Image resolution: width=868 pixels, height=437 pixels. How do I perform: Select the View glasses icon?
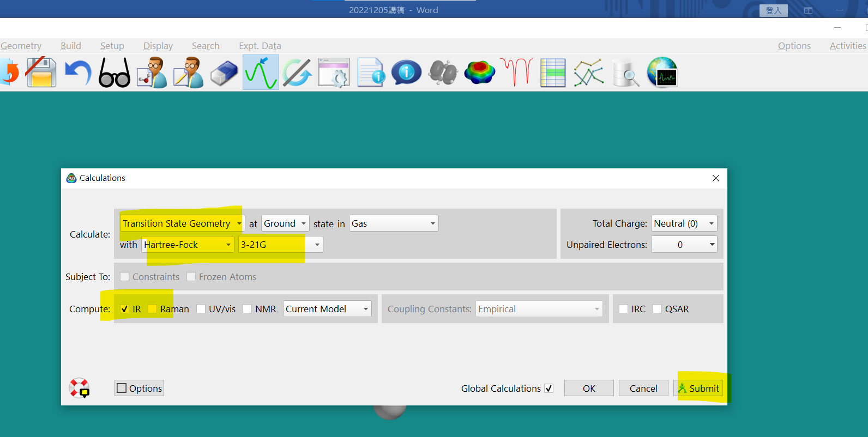coord(114,74)
